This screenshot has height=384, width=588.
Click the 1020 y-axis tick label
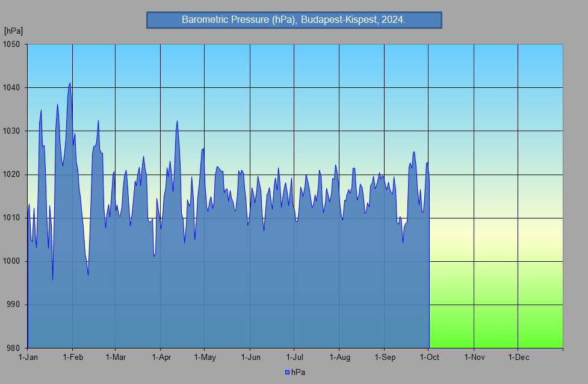11,175
